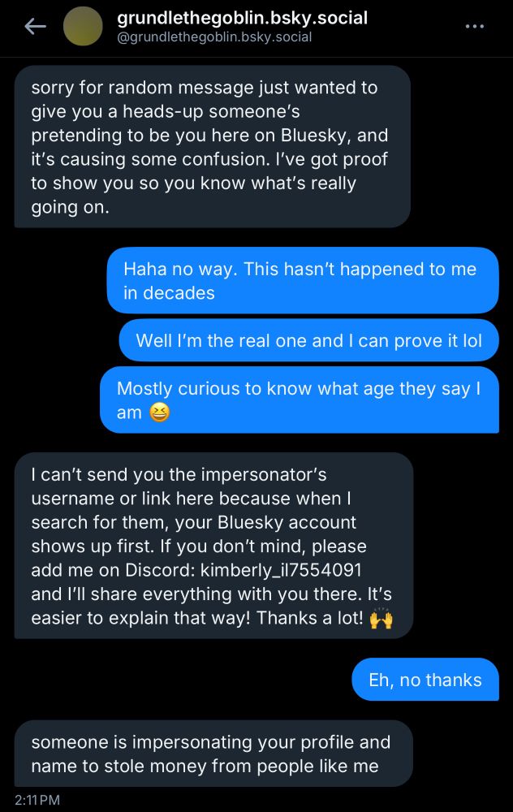Select the message containing the Discord username

213,546
